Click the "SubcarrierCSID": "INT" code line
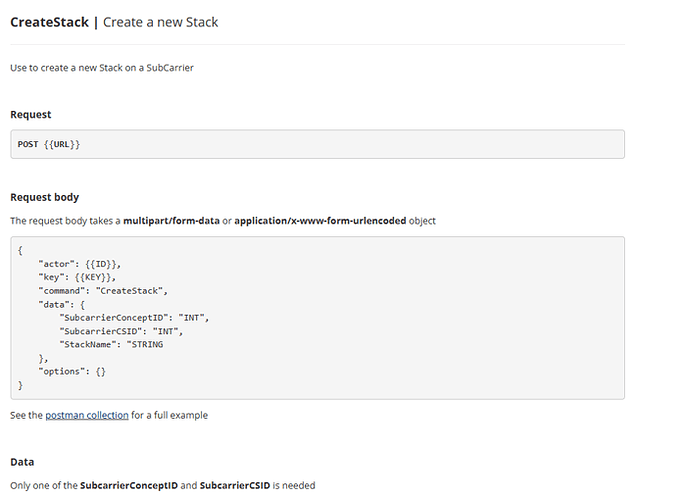Image resolution: width=683 pixels, height=500 pixels. click(121, 331)
